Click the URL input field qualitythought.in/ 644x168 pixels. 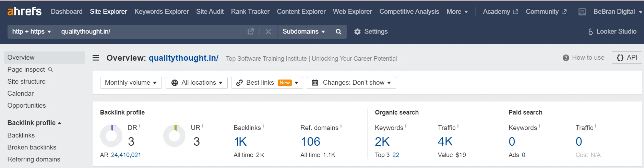pyautogui.click(x=151, y=32)
